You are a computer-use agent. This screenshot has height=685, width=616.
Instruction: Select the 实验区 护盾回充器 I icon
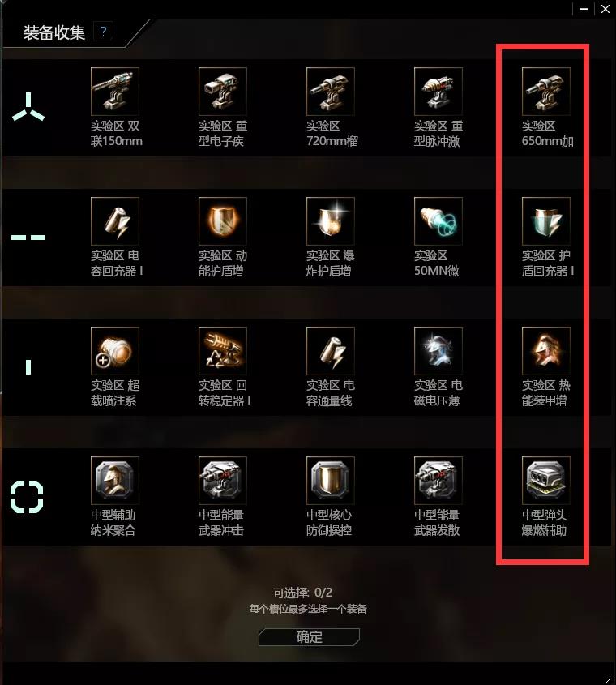pos(546,221)
